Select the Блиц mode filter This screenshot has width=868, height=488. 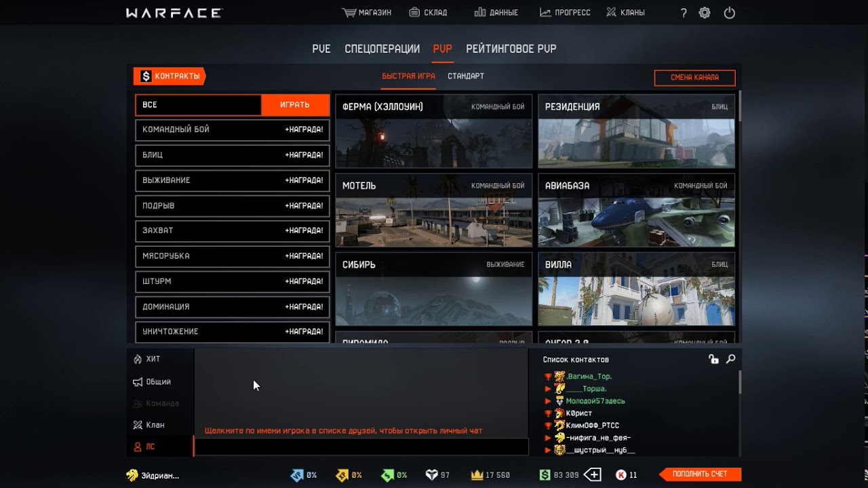pyautogui.click(x=233, y=155)
